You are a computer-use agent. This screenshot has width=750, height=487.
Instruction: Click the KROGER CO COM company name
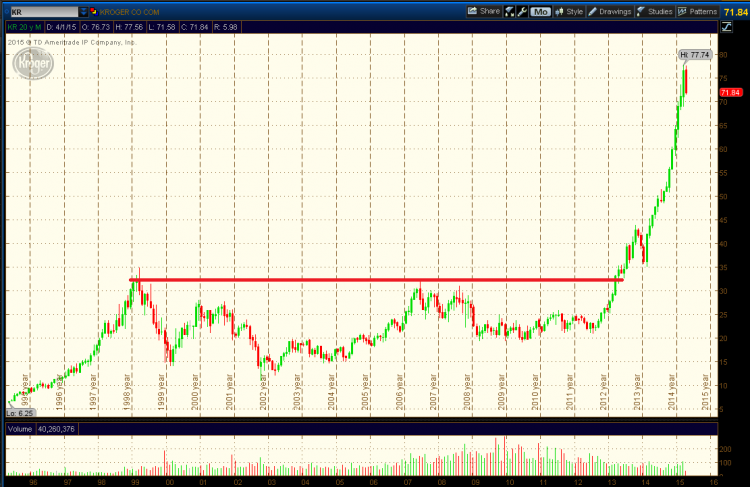pos(129,12)
